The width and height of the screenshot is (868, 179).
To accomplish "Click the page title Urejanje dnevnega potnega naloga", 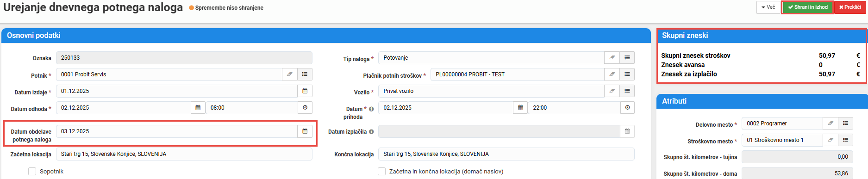I will pyautogui.click(x=93, y=7).
